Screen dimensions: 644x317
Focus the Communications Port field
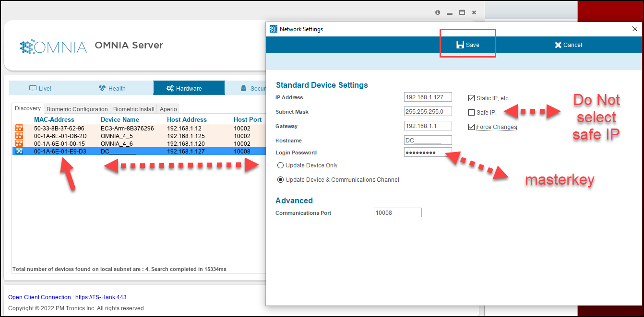tap(398, 212)
